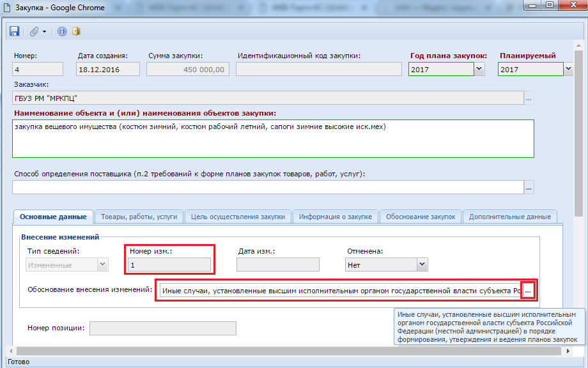Open the Отменена dropdown list
Screen dimensions: 588x368
421,264
